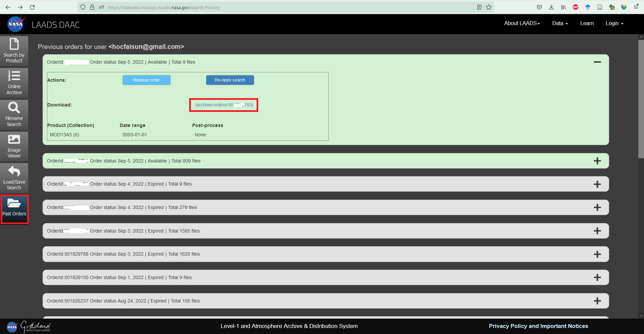Screen dimensions: 644x334
Task: Open Search by Product sidebar icon
Action: 14,51
